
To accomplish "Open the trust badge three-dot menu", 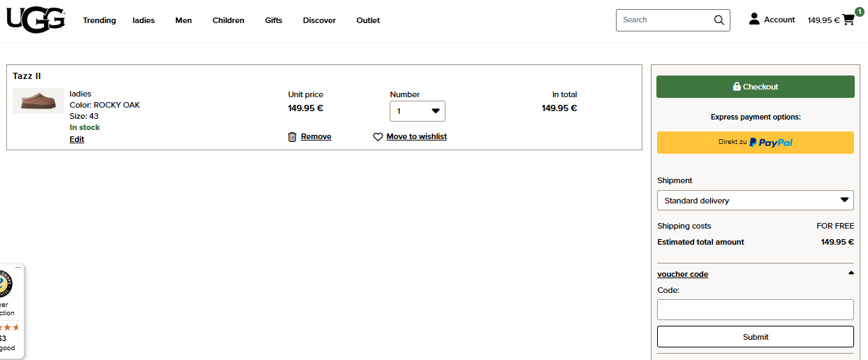I will (x=18, y=268).
